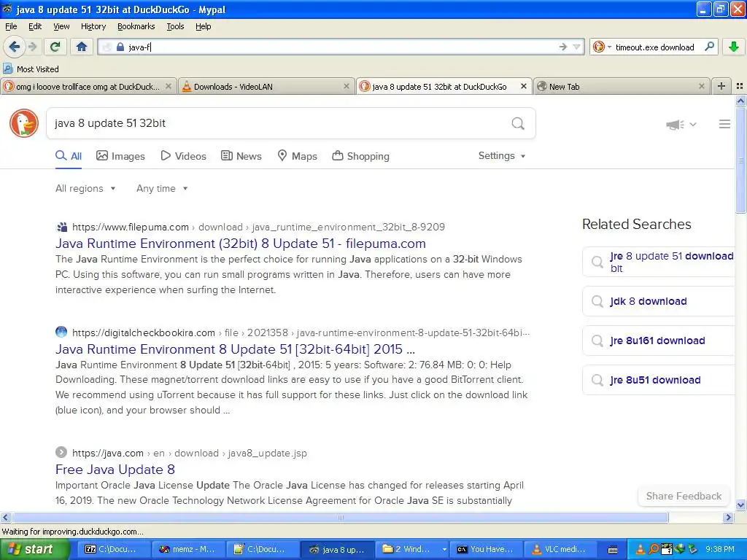Expand the All regions filter

pyautogui.click(x=85, y=189)
